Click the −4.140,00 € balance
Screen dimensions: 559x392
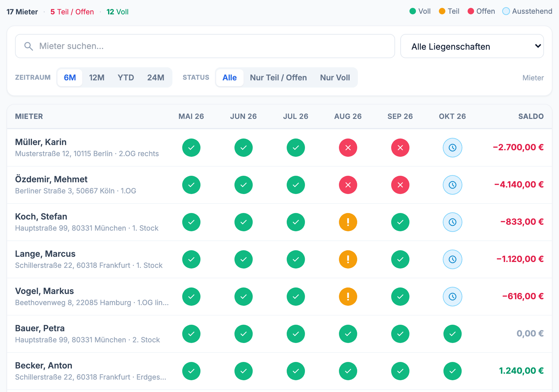point(519,185)
